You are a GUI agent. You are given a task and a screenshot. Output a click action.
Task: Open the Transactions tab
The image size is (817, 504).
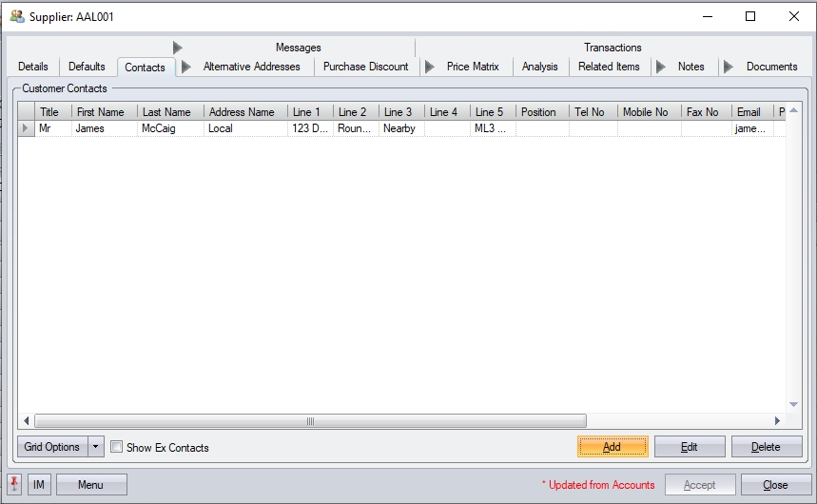(x=613, y=48)
